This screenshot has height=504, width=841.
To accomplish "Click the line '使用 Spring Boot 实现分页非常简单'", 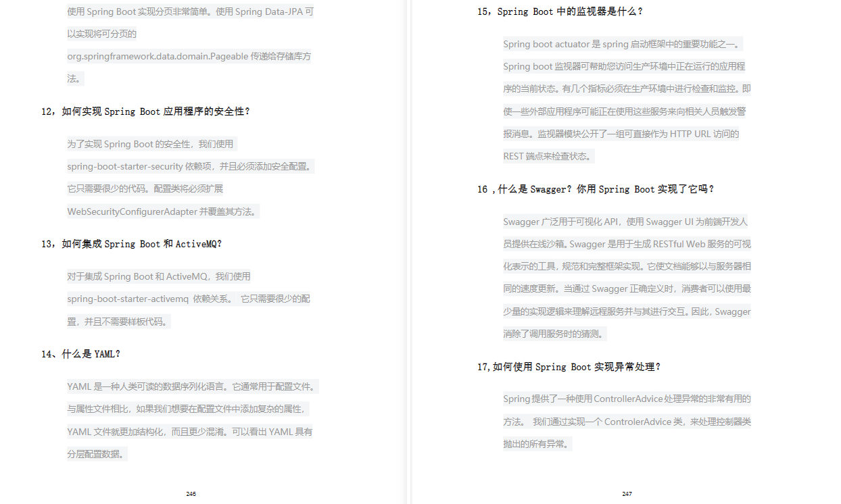I will coord(191,11).
